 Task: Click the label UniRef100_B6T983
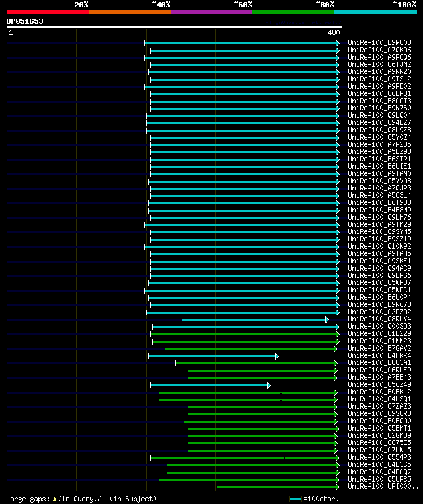[379, 202]
